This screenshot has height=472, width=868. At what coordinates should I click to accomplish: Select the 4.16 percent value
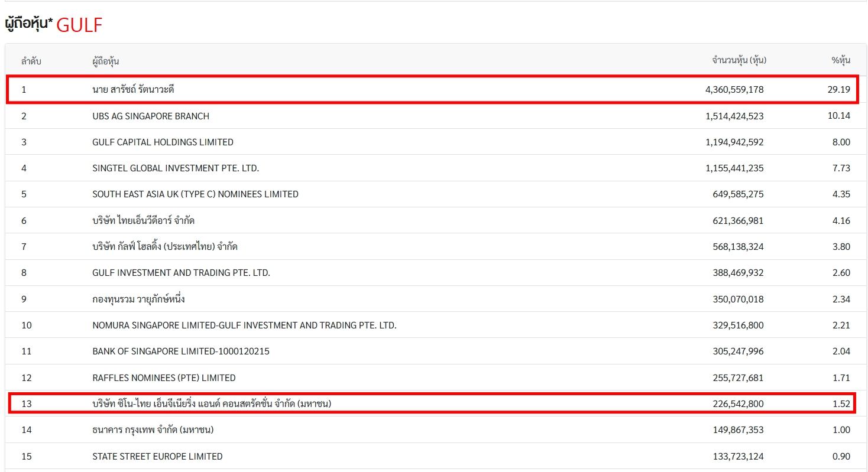coord(841,220)
